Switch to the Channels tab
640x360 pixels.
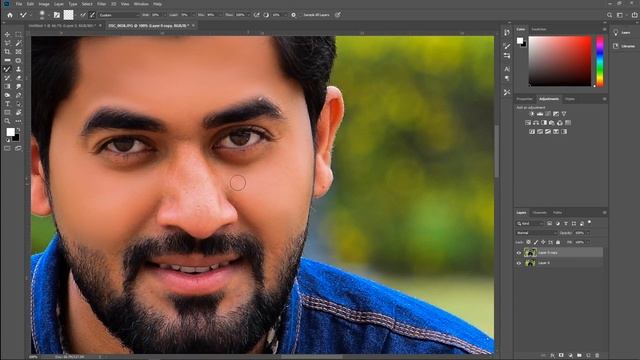coord(540,212)
